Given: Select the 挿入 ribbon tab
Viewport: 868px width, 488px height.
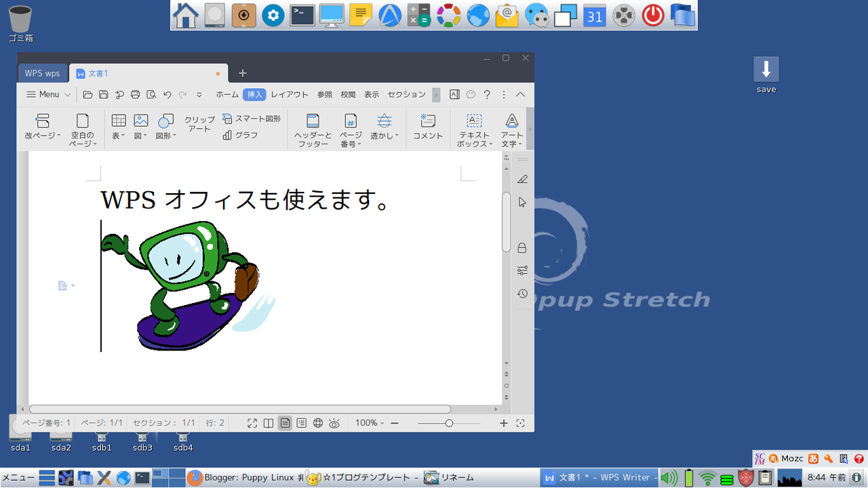Looking at the screenshot, I should pos(254,94).
